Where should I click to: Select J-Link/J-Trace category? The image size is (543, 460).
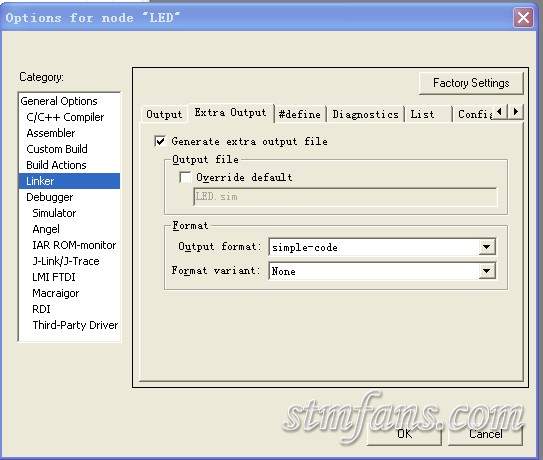[x=66, y=261]
